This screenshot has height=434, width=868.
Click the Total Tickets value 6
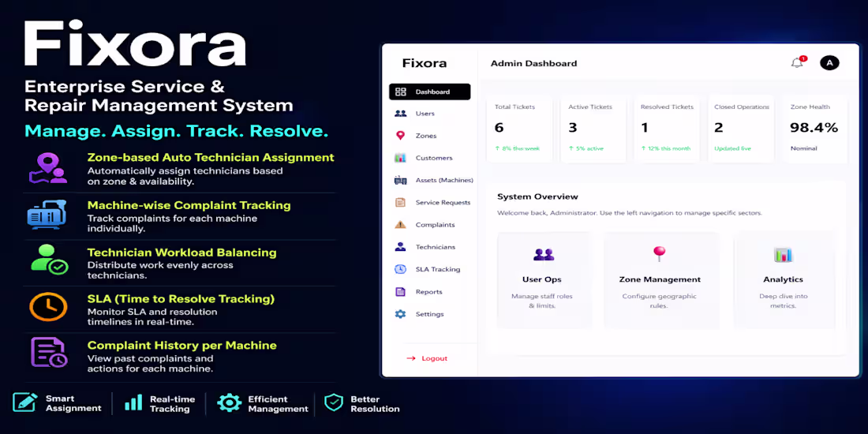coord(499,128)
